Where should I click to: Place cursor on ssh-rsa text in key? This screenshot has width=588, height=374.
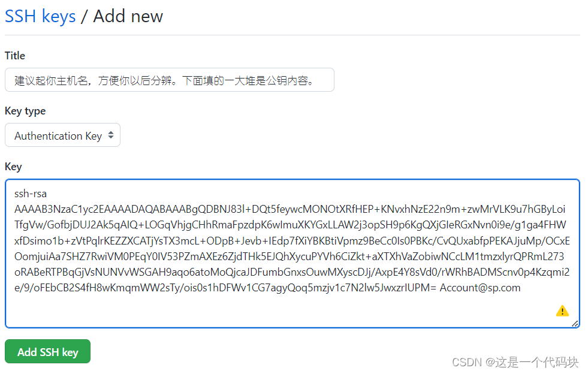pos(31,194)
